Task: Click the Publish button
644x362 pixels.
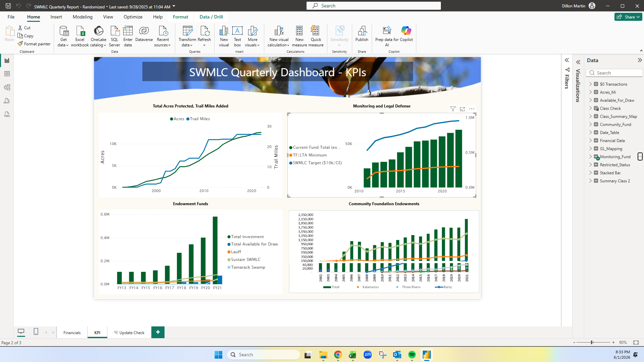Action: pos(362,34)
